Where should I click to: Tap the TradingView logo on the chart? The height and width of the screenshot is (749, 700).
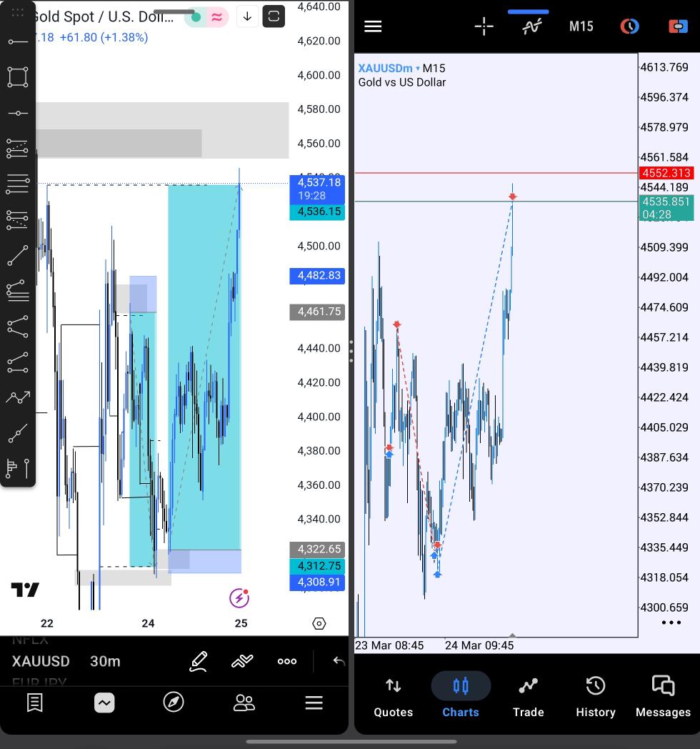point(25,590)
